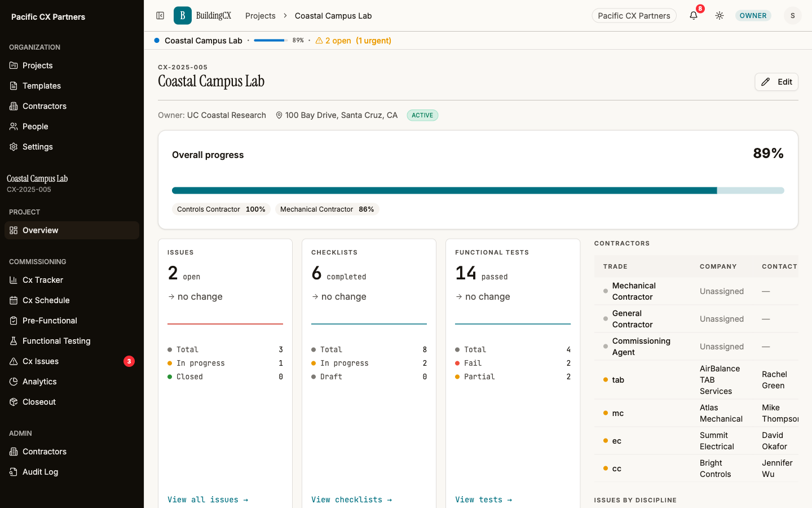
Task: Click Projects breadcrumb link
Action: 261,16
